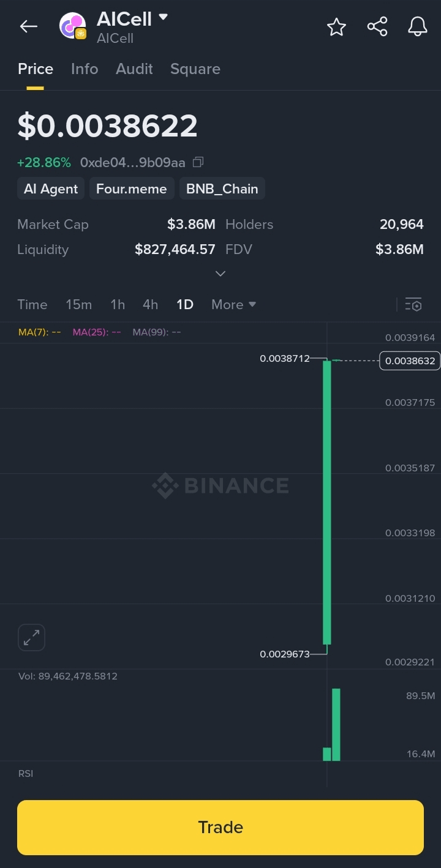Screen dimensions: 441x868
Task: Copy the contract address icon
Action: (x=198, y=162)
